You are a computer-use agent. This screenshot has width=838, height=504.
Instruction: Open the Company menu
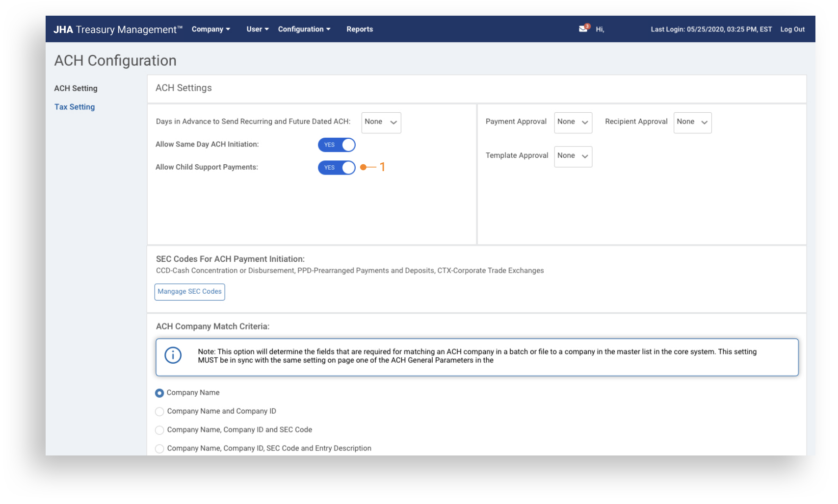(210, 29)
